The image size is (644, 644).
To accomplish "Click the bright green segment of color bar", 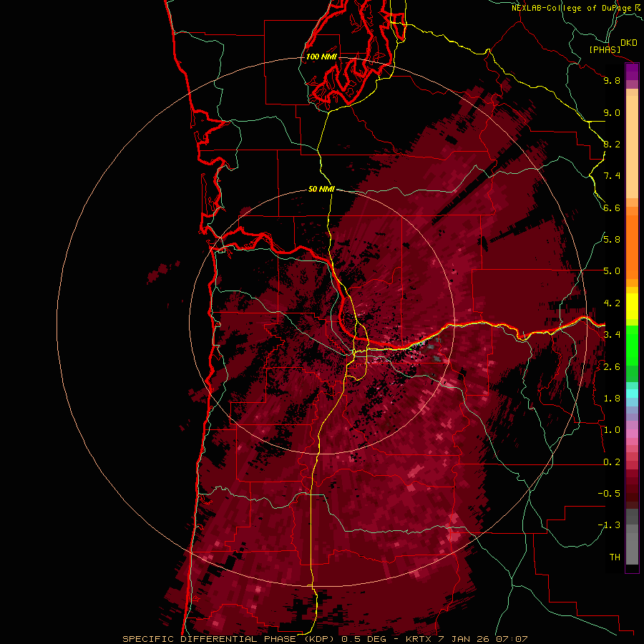I will pos(632,345).
